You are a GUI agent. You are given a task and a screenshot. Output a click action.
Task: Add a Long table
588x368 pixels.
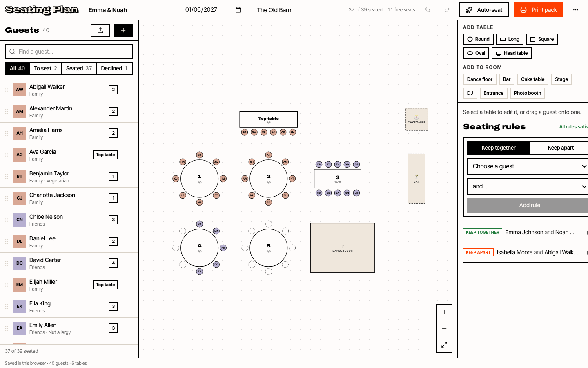tap(510, 39)
